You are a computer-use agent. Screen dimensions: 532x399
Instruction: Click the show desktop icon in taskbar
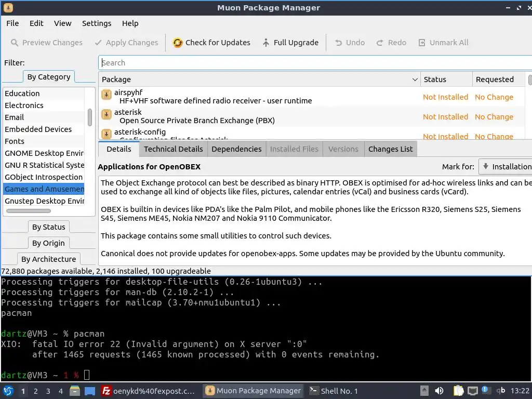(x=90, y=391)
